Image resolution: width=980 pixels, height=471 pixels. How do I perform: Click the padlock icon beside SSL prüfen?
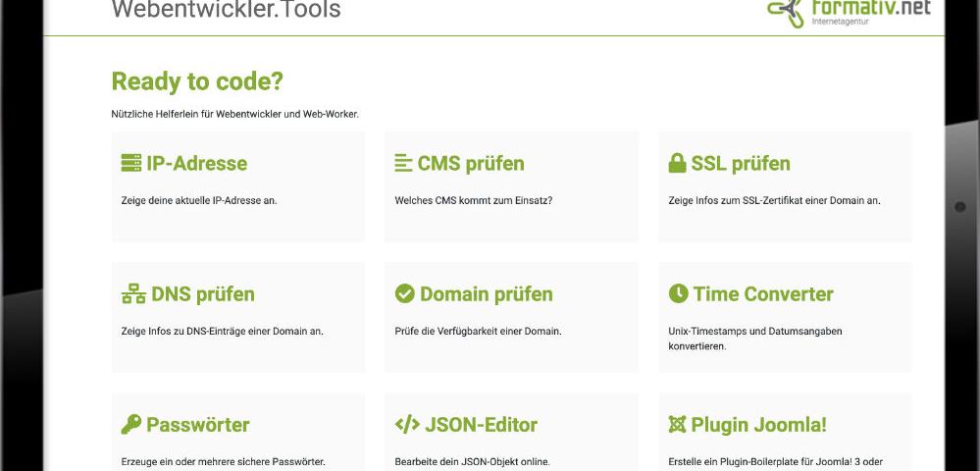[677, 164]
